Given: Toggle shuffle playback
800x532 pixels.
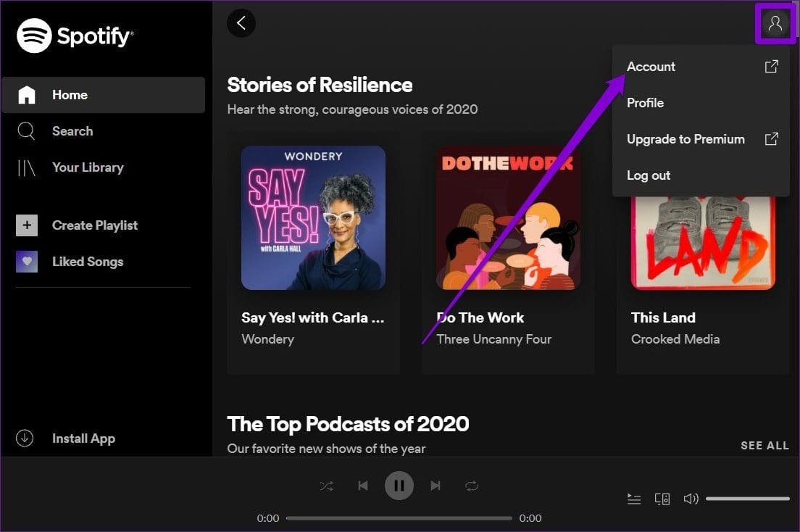Looking at the screenshot, I should coord(327,486).
